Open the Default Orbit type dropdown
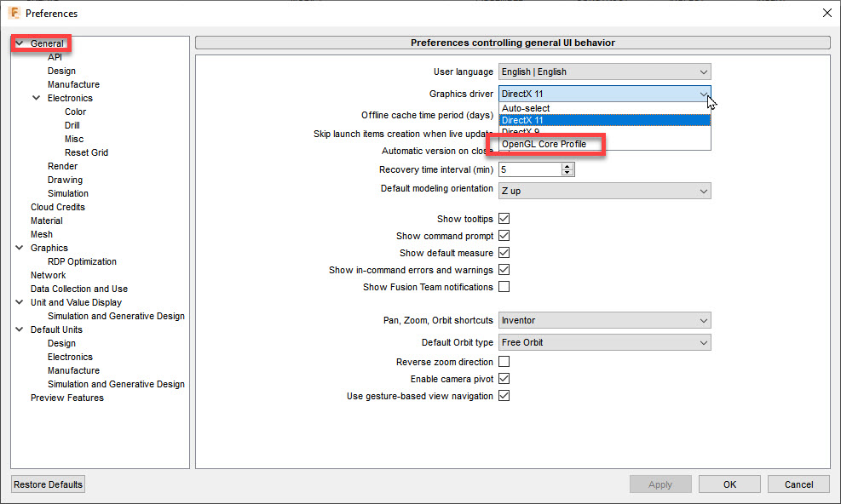The image size is (841, 504). tap(603, 341)
